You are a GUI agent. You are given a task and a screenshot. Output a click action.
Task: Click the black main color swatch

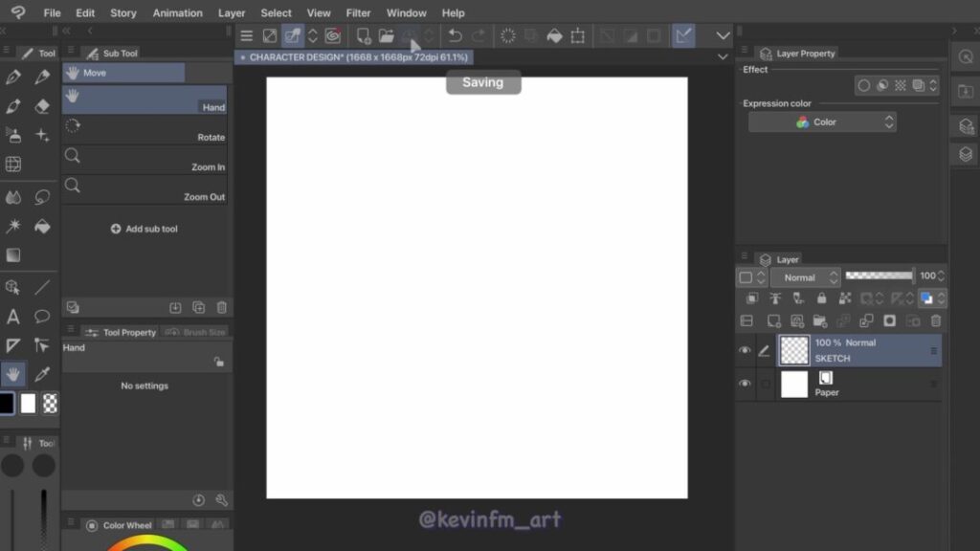point(7,404)
